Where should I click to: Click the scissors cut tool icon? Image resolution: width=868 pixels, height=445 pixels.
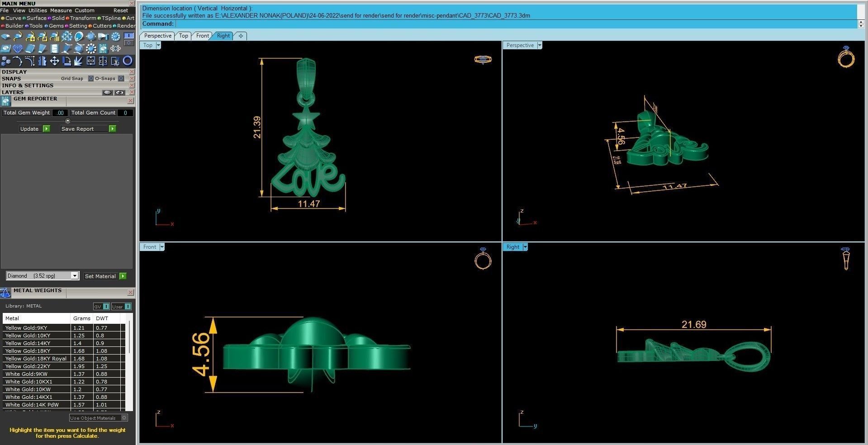[115, 61]
